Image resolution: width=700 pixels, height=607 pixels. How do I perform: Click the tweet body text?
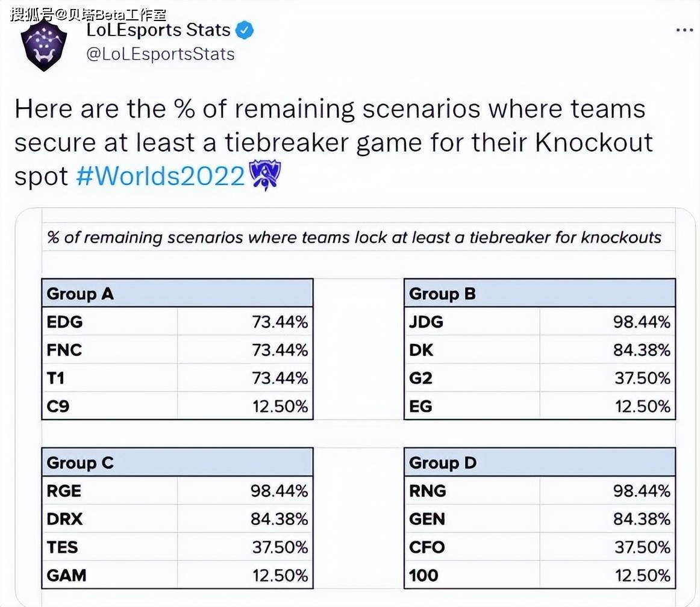334,143
